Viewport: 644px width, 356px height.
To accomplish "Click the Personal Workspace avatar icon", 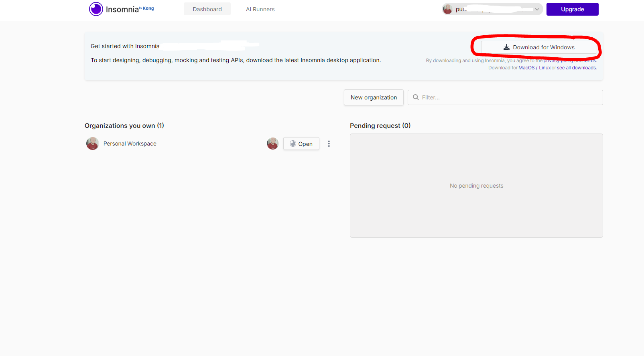I will point(93,144).
